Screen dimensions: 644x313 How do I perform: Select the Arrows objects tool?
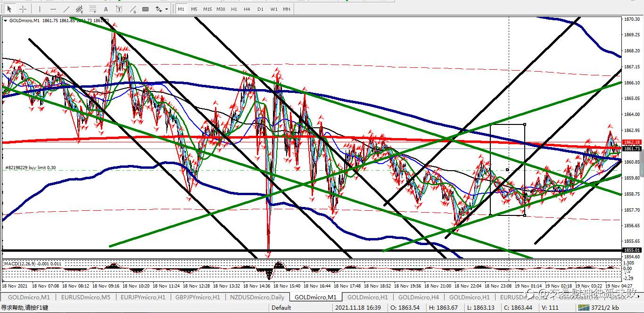[x=159, y=9]
